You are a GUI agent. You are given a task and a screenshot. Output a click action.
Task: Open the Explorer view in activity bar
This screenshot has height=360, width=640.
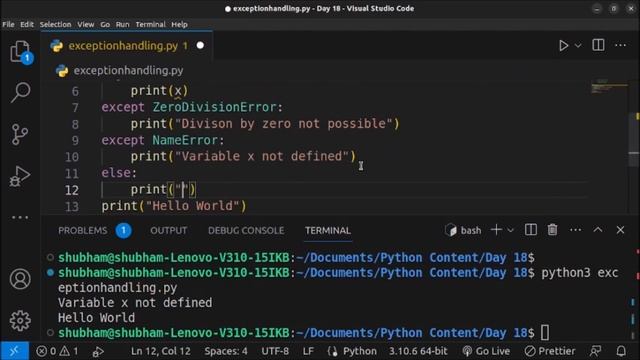tap(20, 52)
